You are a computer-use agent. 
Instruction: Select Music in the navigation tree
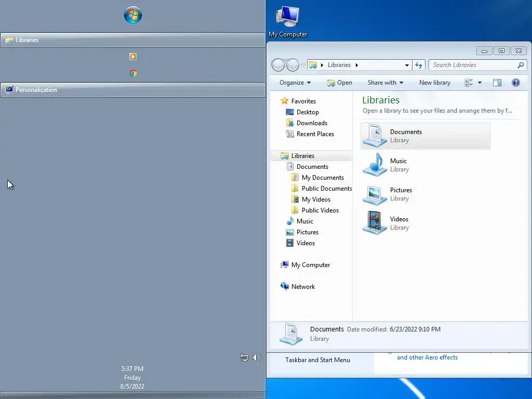[300, 221]
